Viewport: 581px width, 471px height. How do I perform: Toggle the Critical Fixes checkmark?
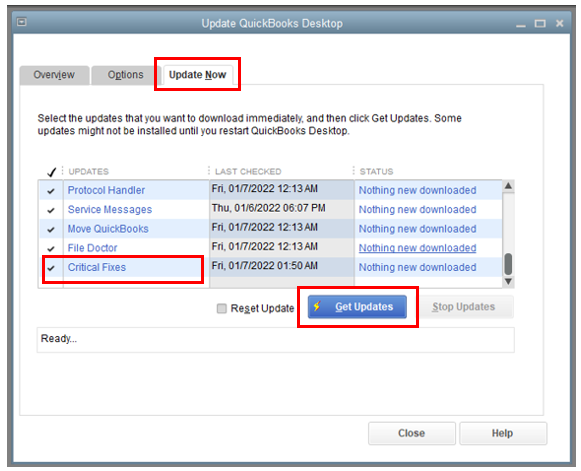[x=51, y=268]
